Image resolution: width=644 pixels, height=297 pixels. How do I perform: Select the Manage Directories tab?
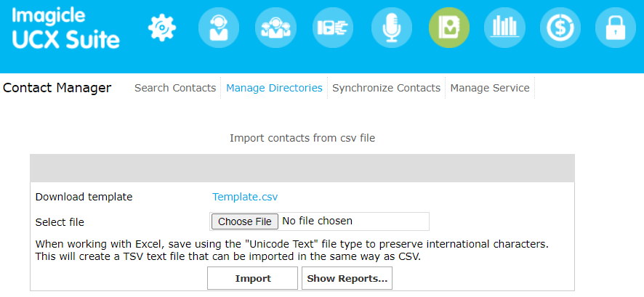[274, 88]
